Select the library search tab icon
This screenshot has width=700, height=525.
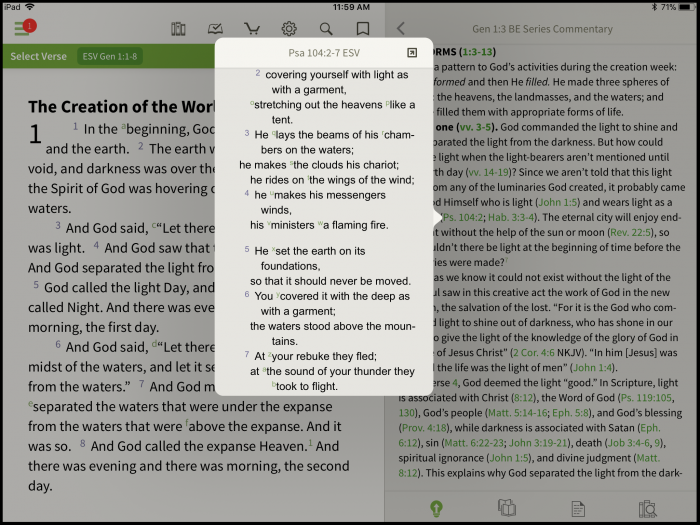647,508
